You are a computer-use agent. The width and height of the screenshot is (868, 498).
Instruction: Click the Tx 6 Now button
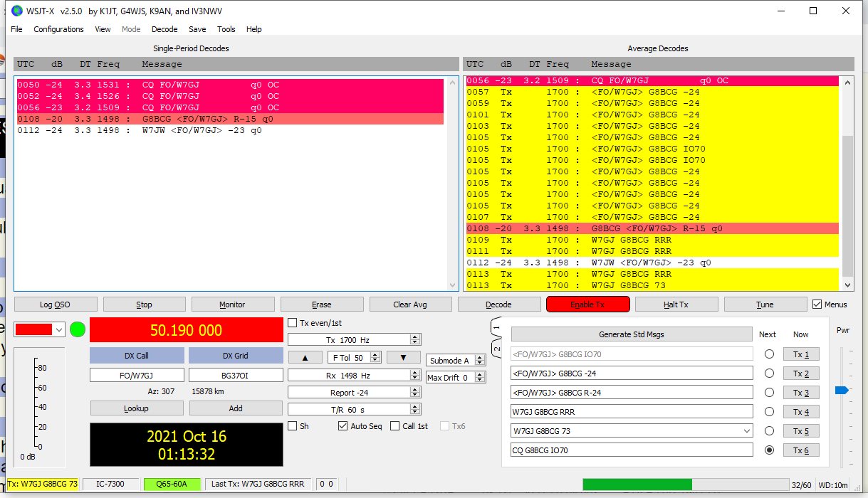pyautogui.click(x=801, y=450)
